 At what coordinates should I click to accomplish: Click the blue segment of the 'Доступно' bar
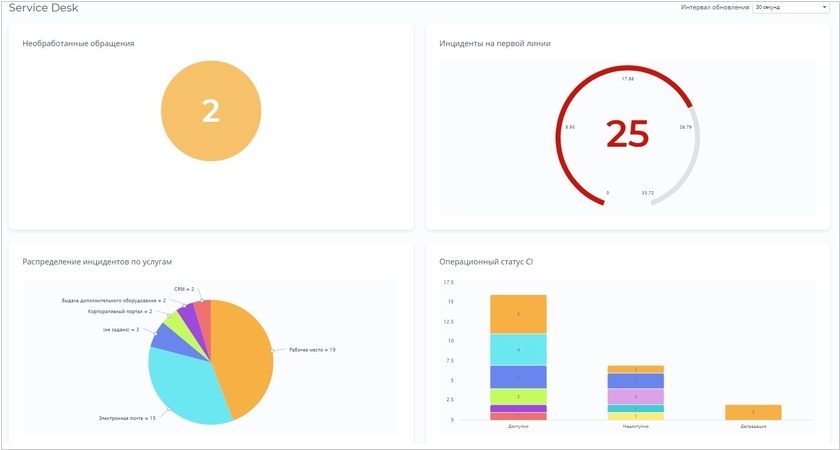pos(518,376)
